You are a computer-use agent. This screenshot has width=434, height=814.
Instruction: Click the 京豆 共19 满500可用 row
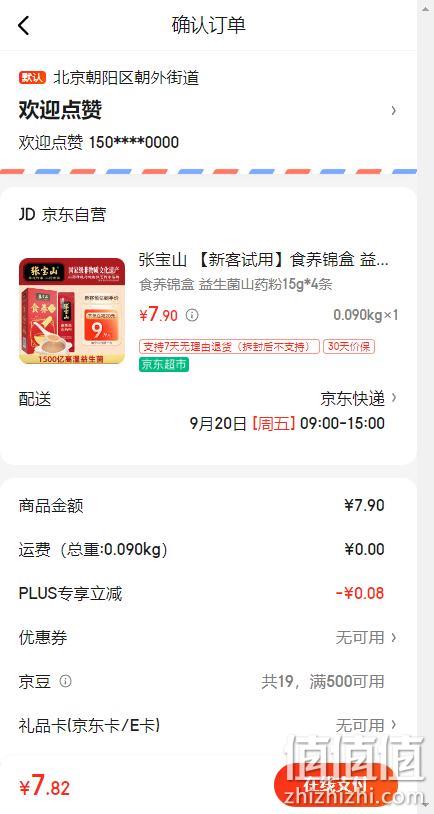click(x=208, y=681)
